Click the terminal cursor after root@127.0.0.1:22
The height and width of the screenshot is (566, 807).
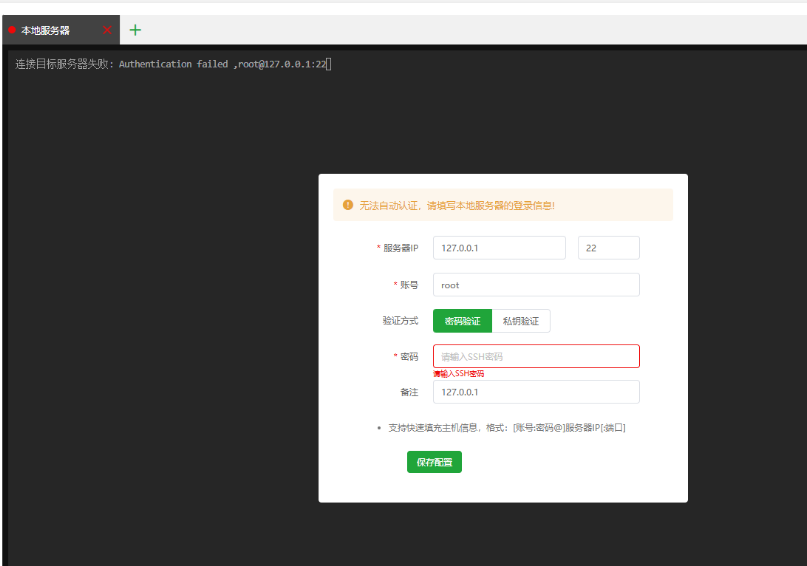[x=328, y=64]
